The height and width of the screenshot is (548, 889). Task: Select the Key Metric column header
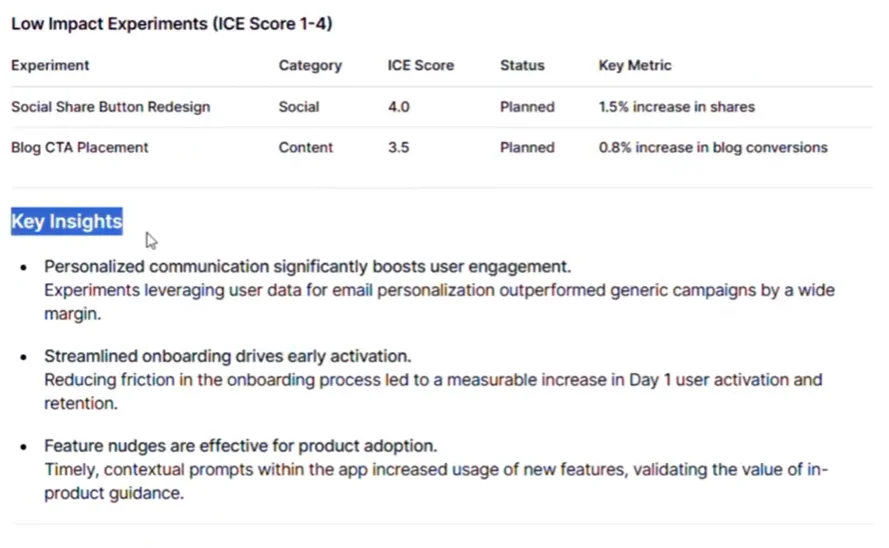[x=635, y=65]
